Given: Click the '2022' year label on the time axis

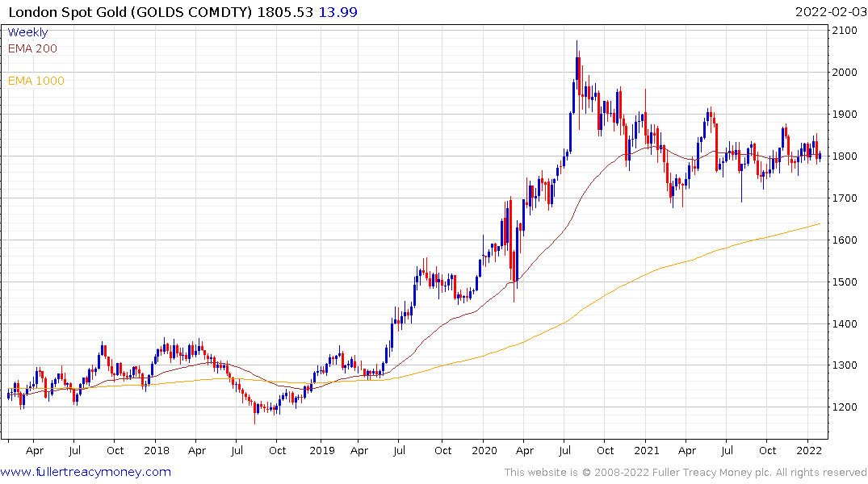Looking at the screenshot, I should [809, 450].
